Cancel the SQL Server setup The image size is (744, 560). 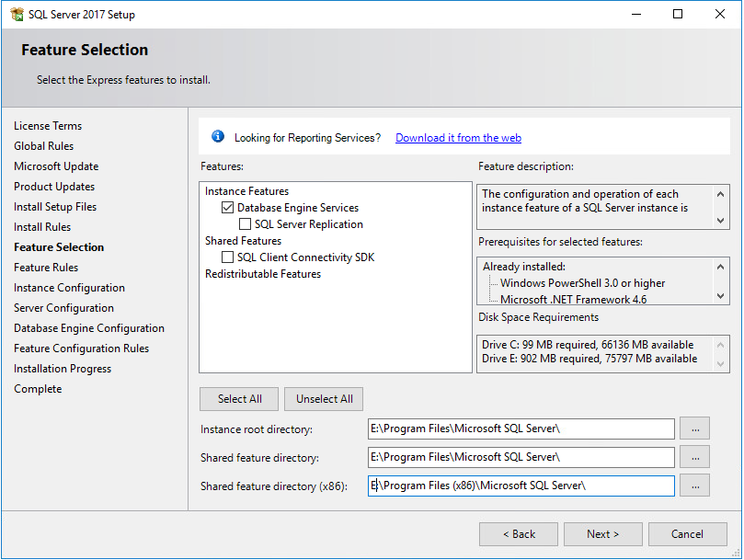tap(687, 534)
